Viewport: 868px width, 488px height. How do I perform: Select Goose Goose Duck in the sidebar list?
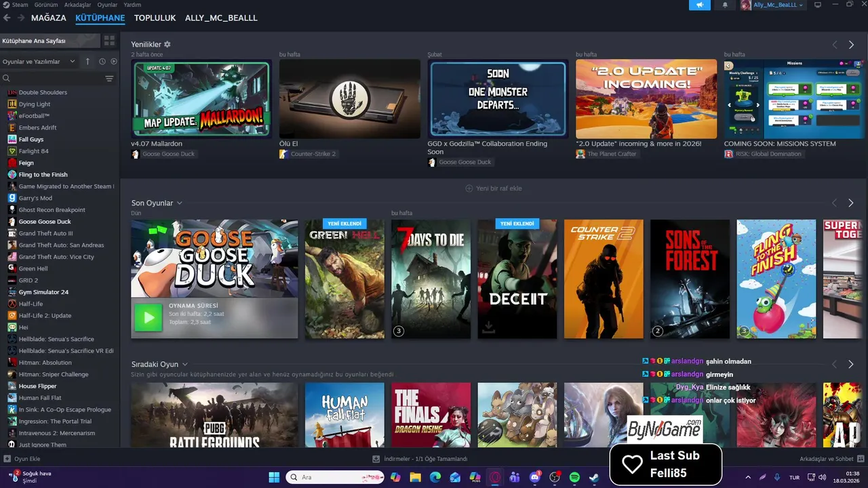pos(45,222)
